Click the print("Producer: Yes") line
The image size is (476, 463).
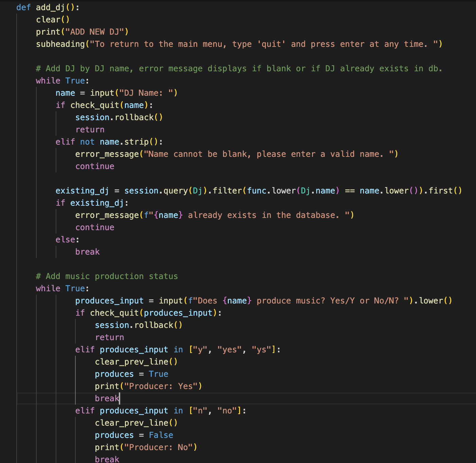coord(149,386)
